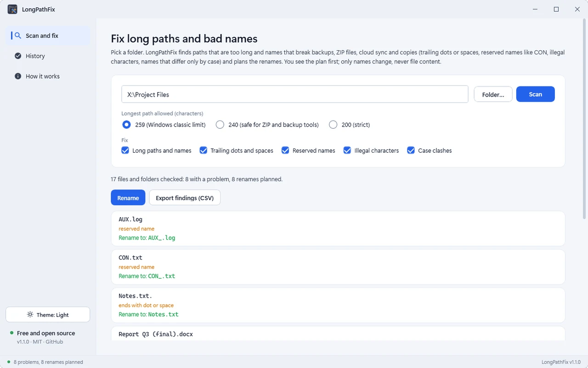The image size is (588, 368).
Task: Click the LongPathFix app logo icon
Action: click(12, 9)
